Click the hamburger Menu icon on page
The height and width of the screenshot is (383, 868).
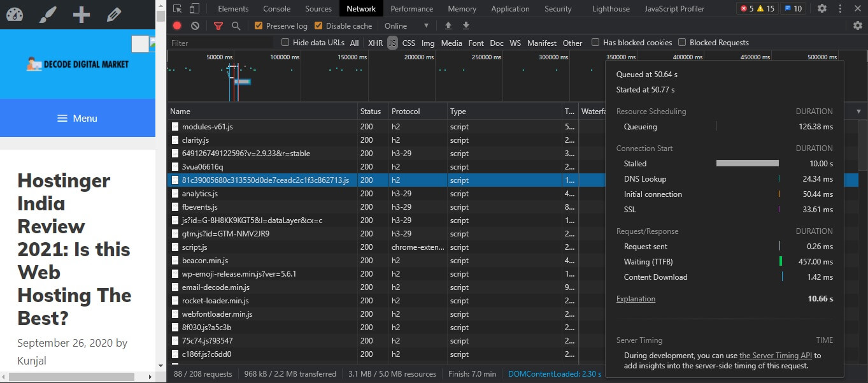tap(62, 119)
